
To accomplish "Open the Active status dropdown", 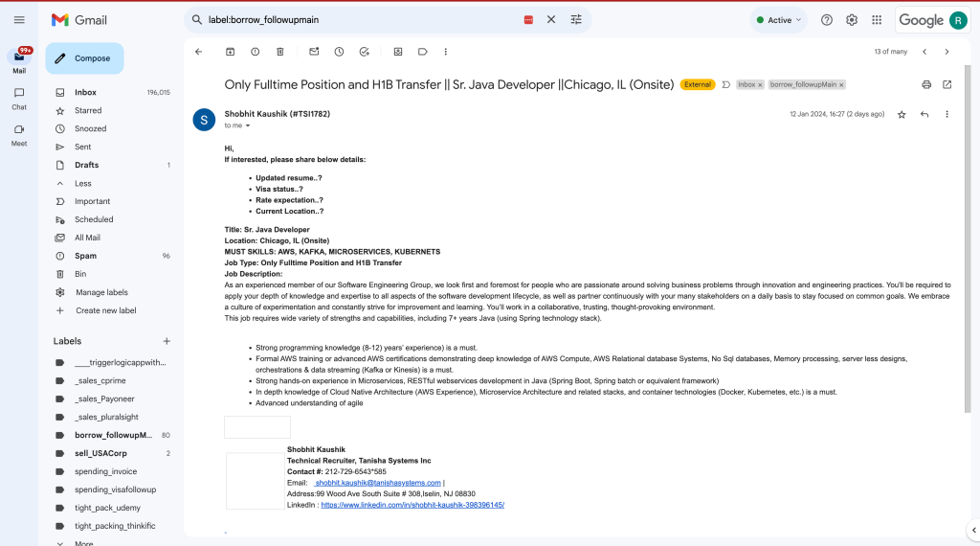I will point(779,20).
